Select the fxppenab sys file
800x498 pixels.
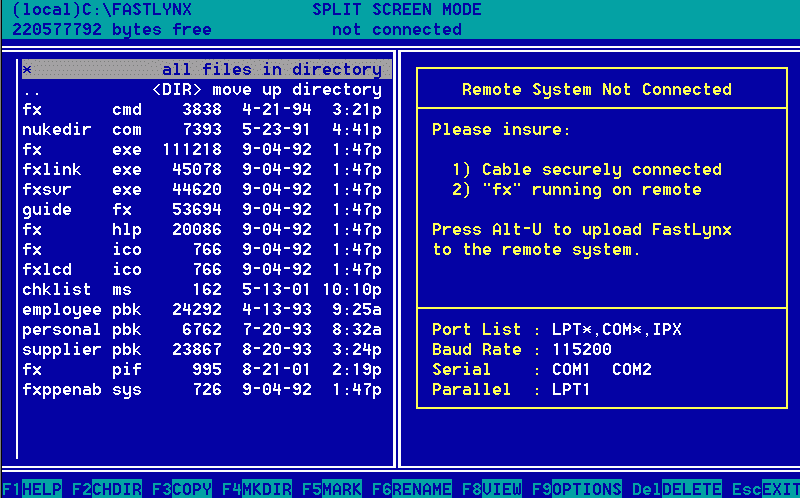(201, 390)
